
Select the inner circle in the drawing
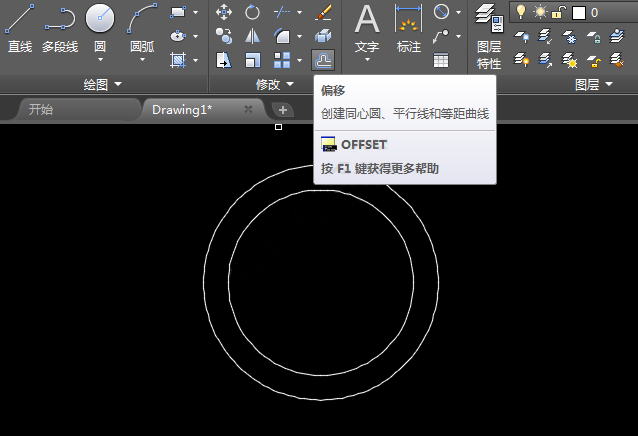[229, 283]
